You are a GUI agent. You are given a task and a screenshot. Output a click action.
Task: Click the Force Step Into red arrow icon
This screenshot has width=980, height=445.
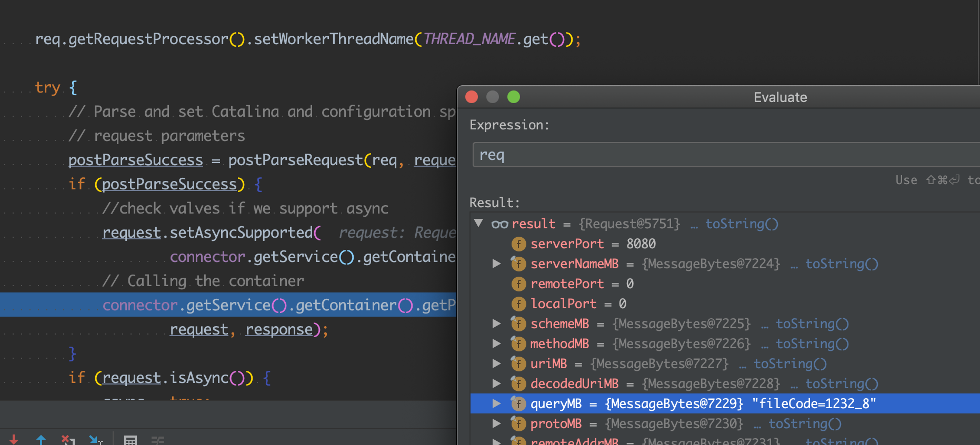(14, 440)
